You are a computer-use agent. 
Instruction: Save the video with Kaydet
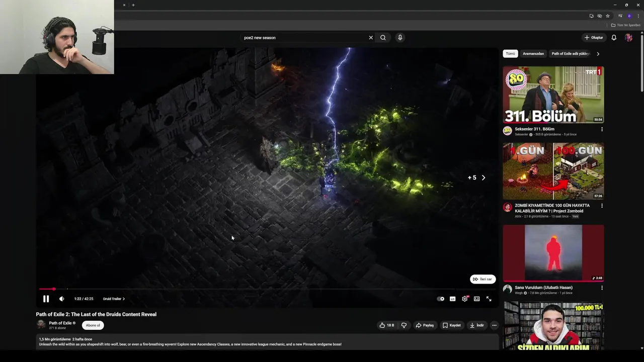451,325
